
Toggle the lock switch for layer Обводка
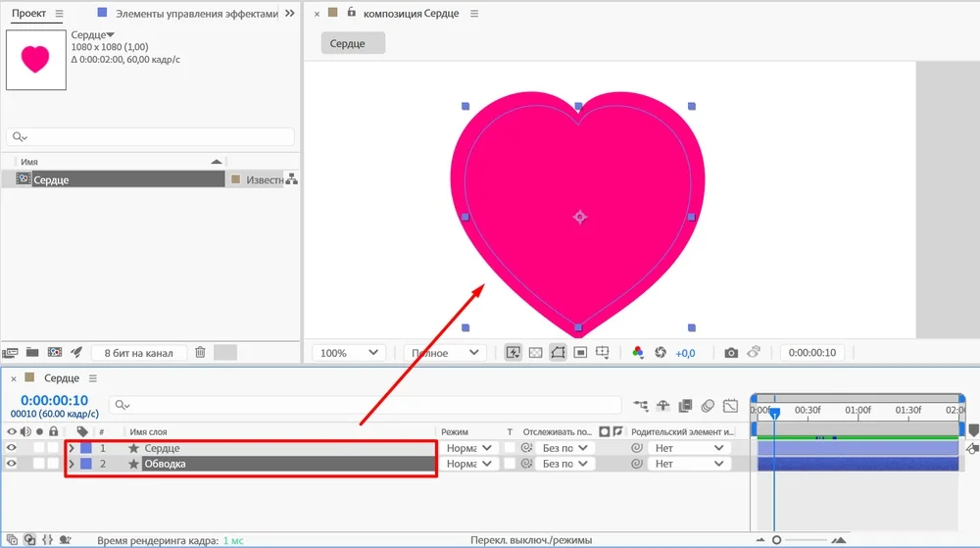pyautogui.click(x=53, y=464)
